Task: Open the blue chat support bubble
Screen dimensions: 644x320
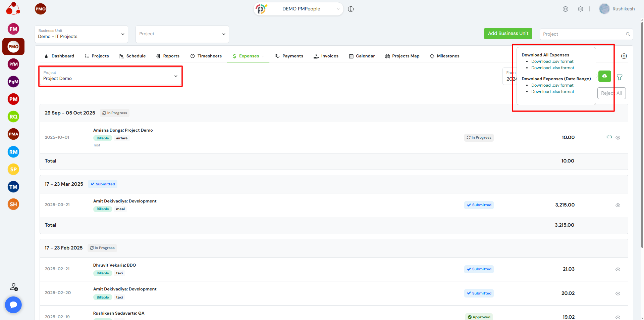Action: tap(13, 305)
